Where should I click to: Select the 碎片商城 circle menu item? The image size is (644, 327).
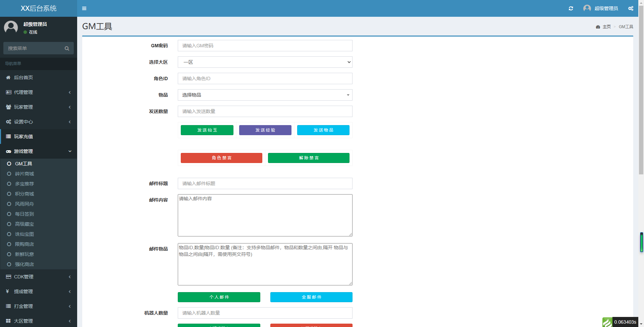[24, 174]
